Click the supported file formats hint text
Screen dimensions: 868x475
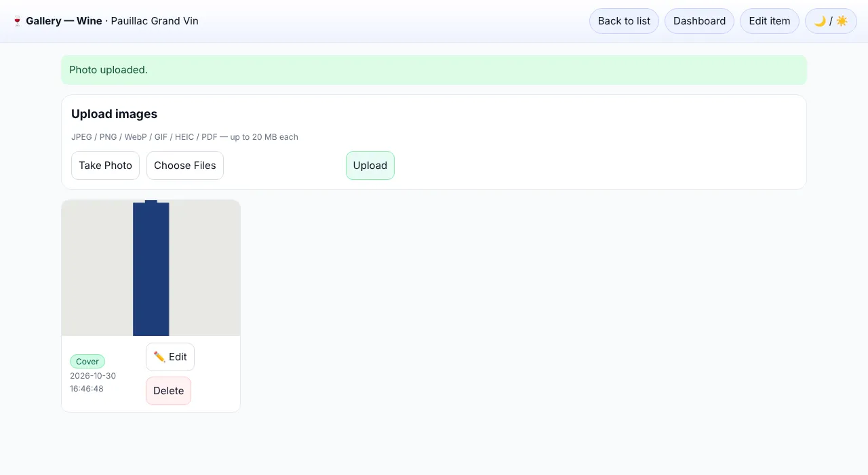coord(184,137)
